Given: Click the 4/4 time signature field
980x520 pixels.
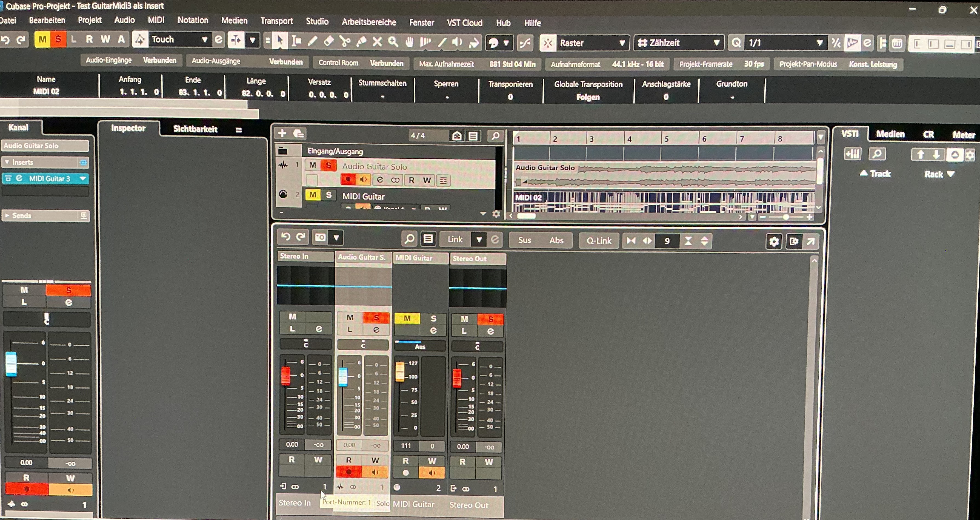Looking at the screenshot, I should 418,135.
